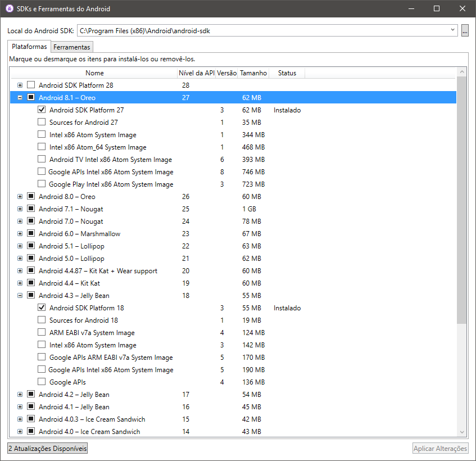Switch to the Ferramentas tab
The image size is (476, 461).
71,47
